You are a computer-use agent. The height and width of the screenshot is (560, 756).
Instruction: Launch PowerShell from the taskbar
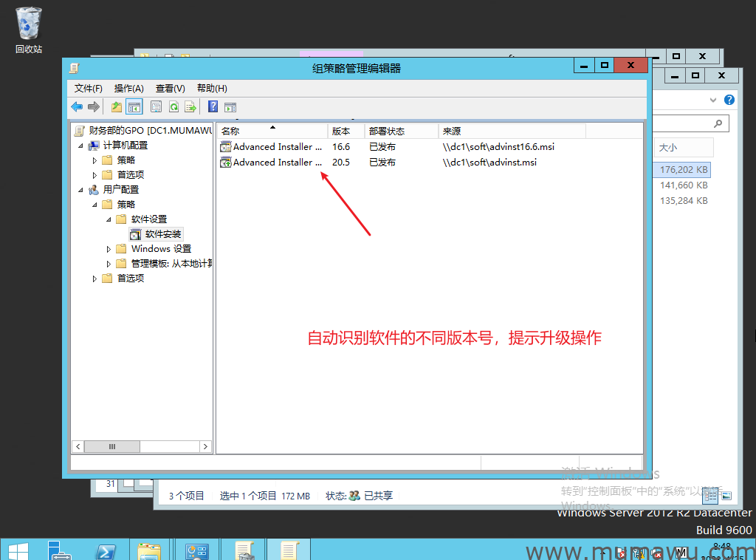point(106,550)
